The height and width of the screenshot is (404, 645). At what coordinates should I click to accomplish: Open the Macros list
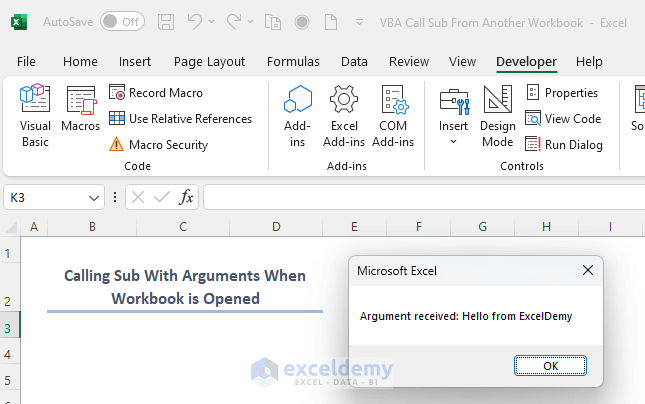(x=81, y=108)
